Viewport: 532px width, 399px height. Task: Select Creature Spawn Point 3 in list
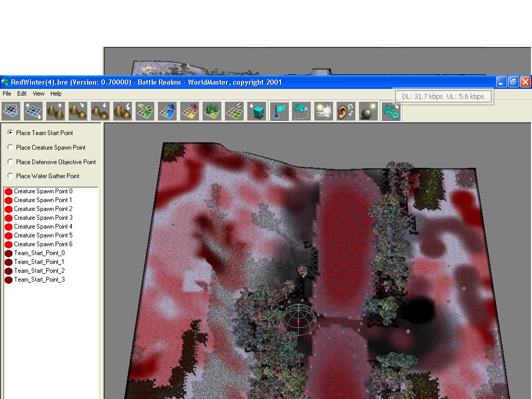38,218
